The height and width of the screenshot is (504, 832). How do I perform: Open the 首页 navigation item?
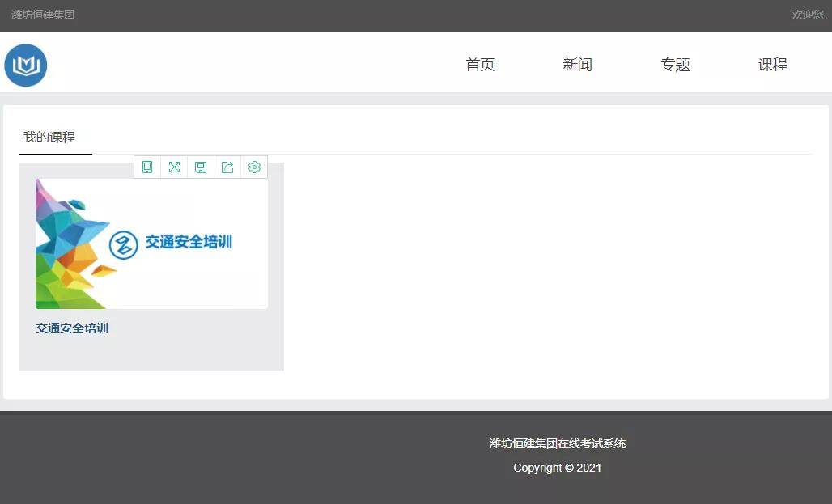[x=479, y=64]
